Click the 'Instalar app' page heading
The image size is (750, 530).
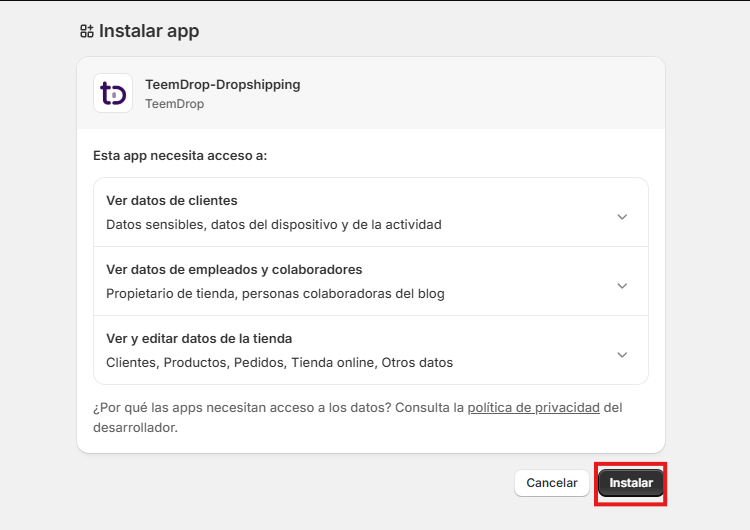149,31
